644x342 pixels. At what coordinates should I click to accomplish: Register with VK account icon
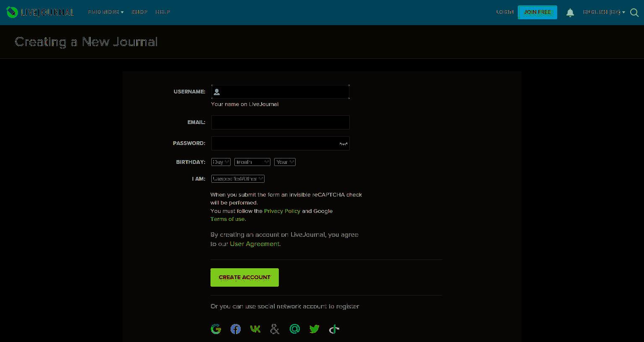[x=255, y=329]
